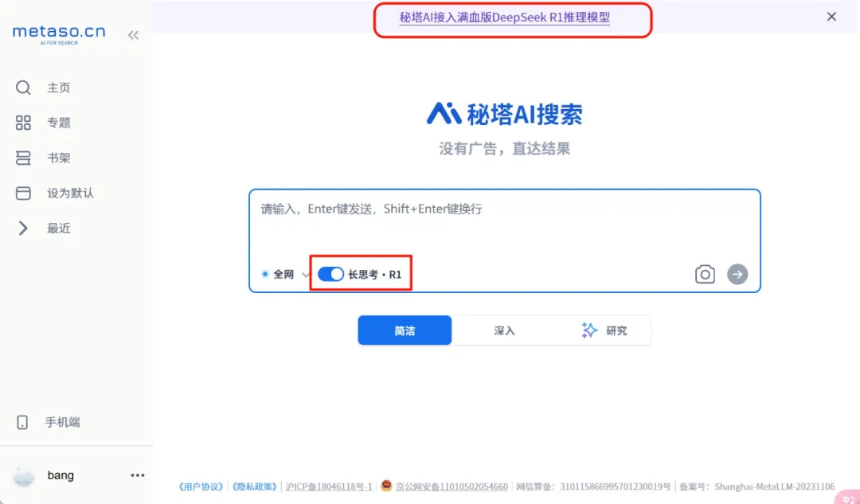
Task: Click the 设为默认 browser window icon
Action: pyautogui.click(x=23, y=193)
